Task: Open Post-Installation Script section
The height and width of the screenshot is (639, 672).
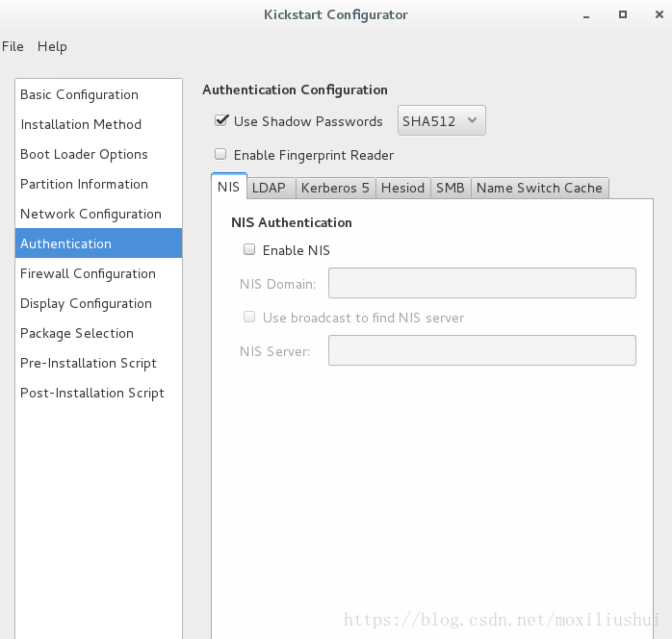Action: coord(98,393)
